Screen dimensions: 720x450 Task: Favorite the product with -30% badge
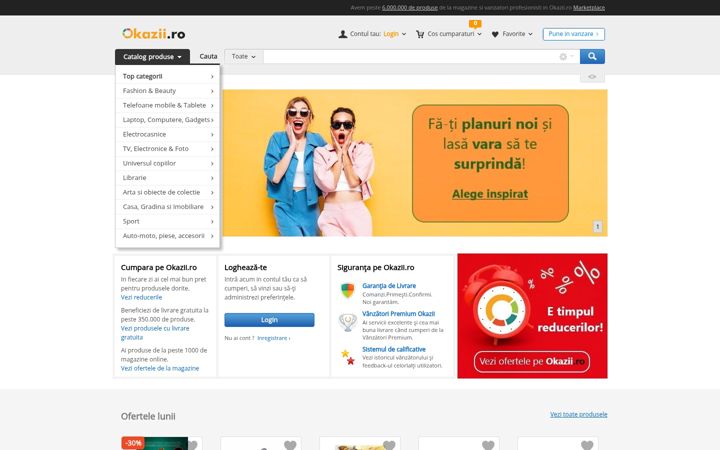tap(192, 445)
